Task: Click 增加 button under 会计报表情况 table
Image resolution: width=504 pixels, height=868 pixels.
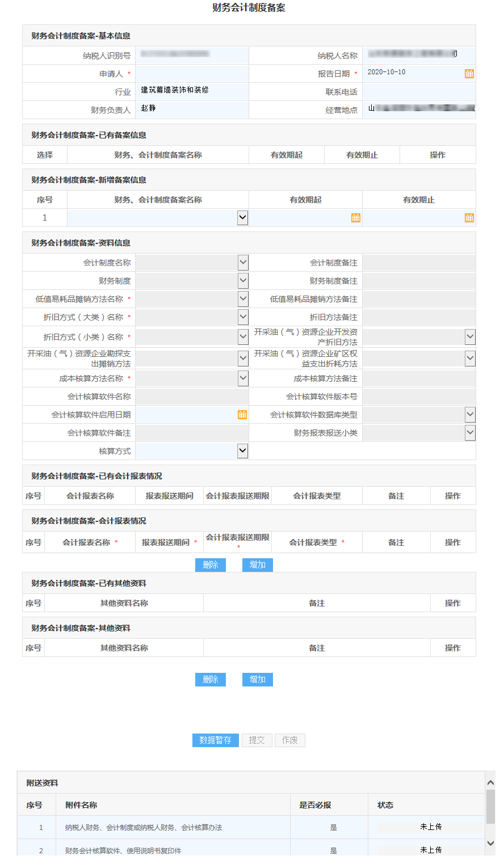Action: point(258,565)
